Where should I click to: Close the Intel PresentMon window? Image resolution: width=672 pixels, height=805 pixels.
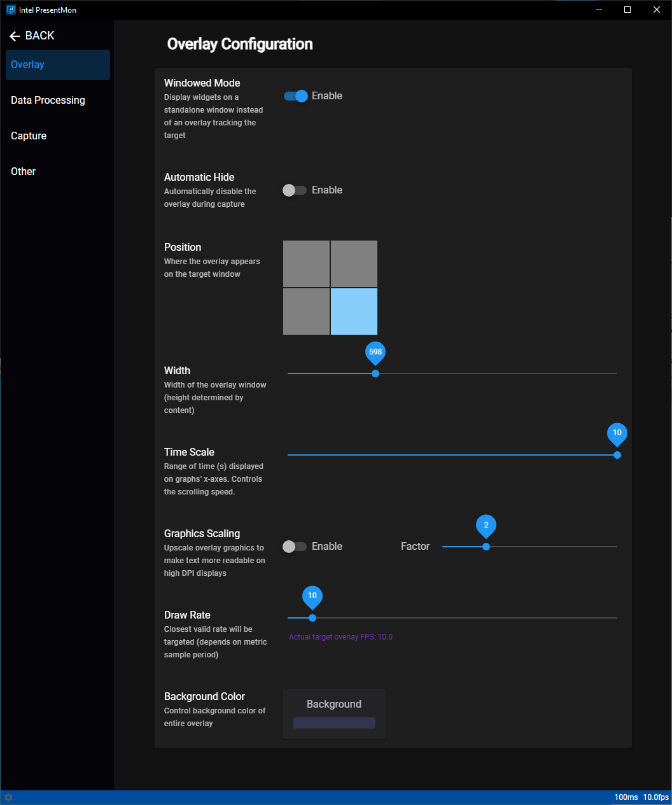pos(657,10)
